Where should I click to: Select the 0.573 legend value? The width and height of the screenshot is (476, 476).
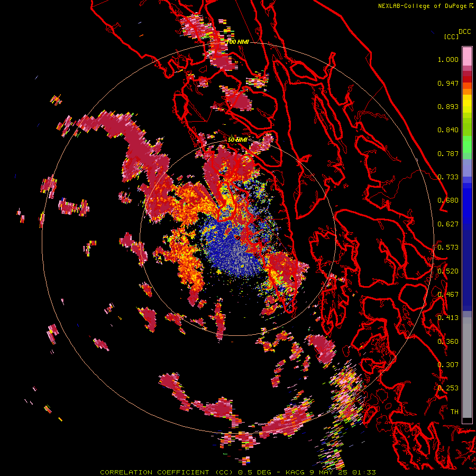pyautogui.click(x=448, y=248)
